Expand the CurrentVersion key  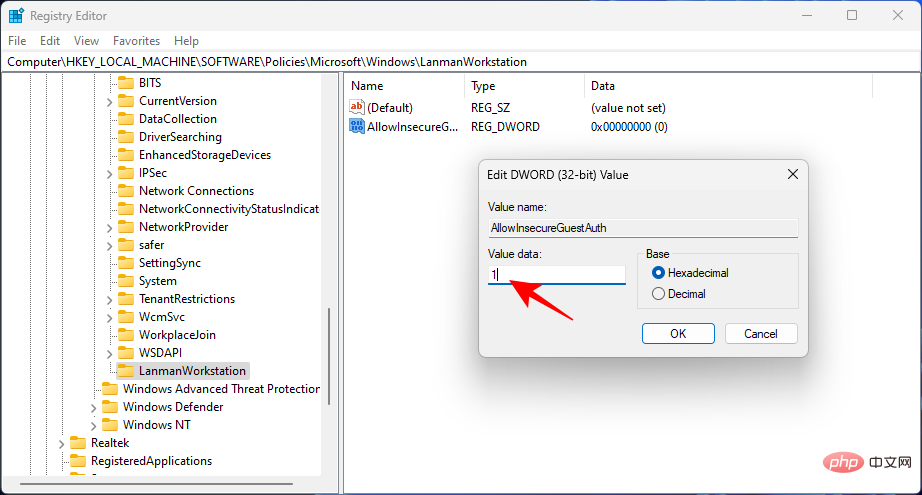pyautogui.click(x=109, y=102)
